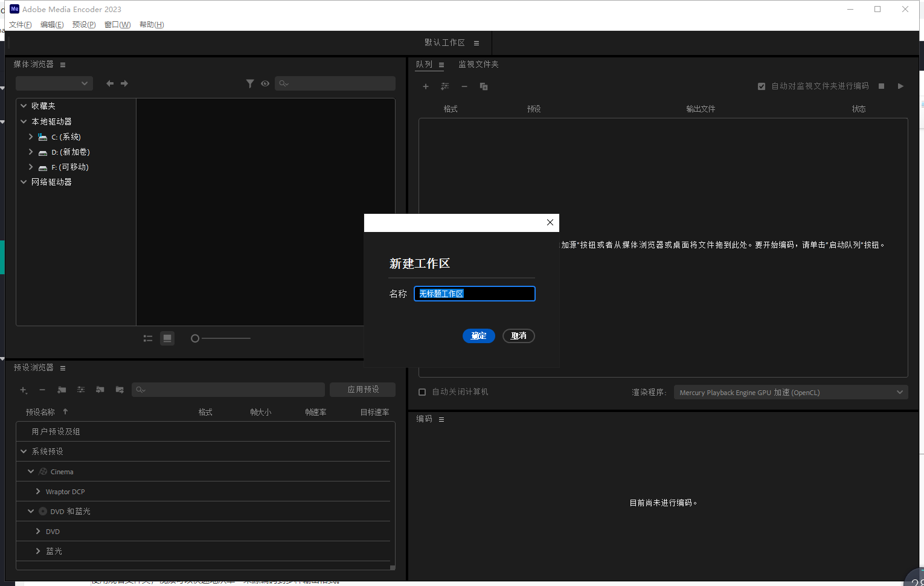Click the 应用预设 button
This screenshot has height=586, width=924.
click(x=363, y=390)
